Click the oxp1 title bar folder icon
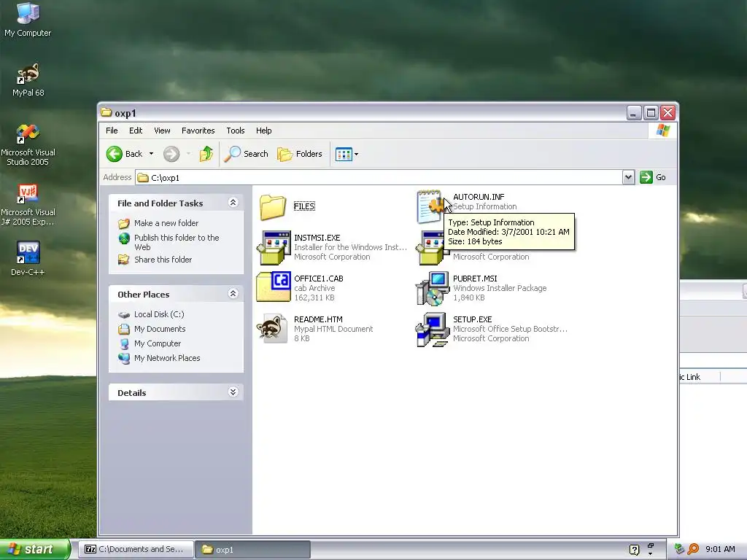 [107, 112]
